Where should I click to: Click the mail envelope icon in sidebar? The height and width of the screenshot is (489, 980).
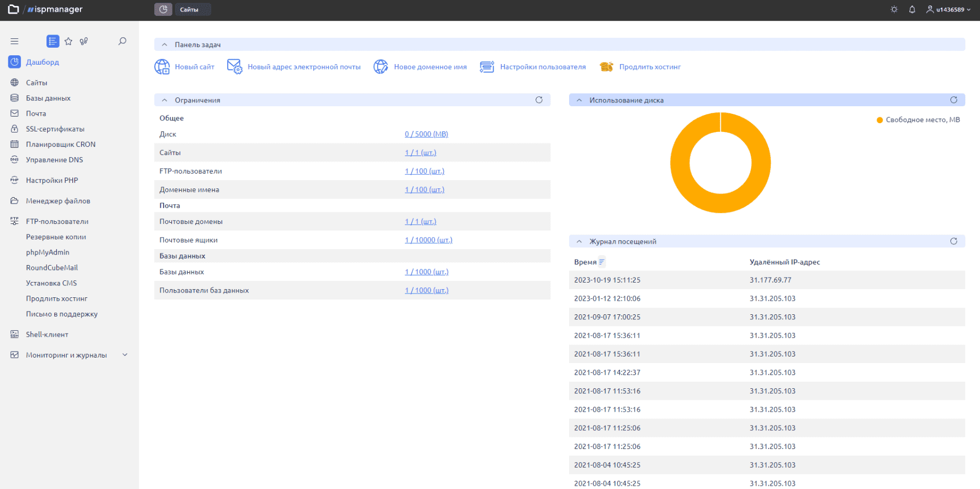(x=15, y=113)
